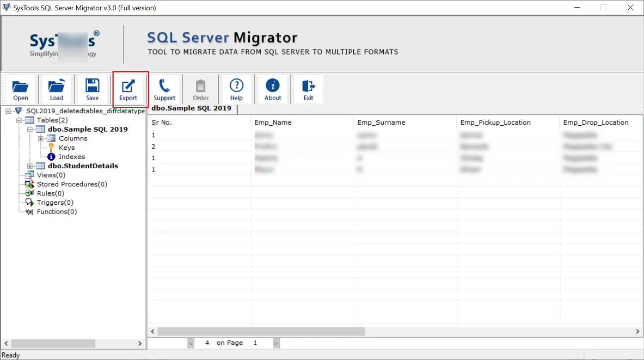Screen dimensions: 644x360
Task: Select the Tables(2) tree label
Action: coord(52,120)
